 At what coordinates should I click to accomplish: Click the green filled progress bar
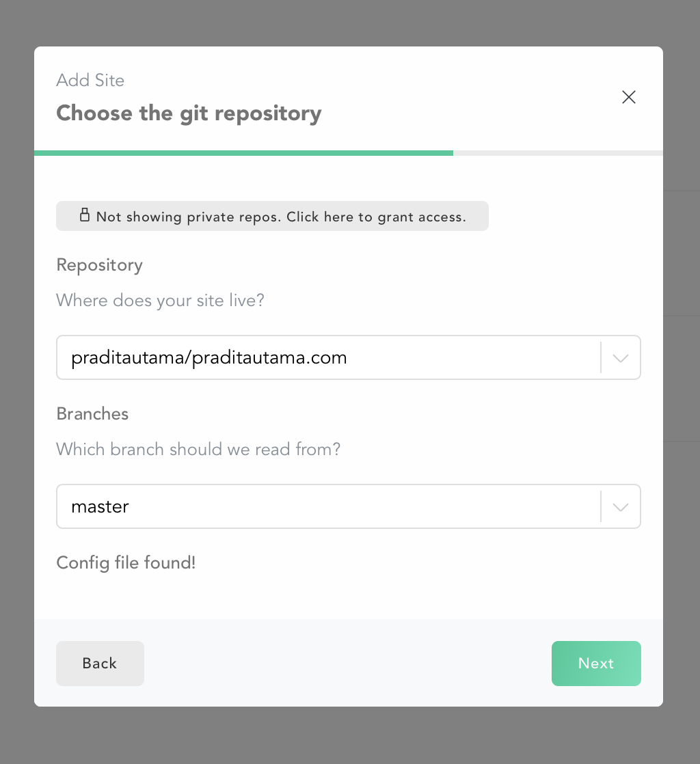pos(244,153)
